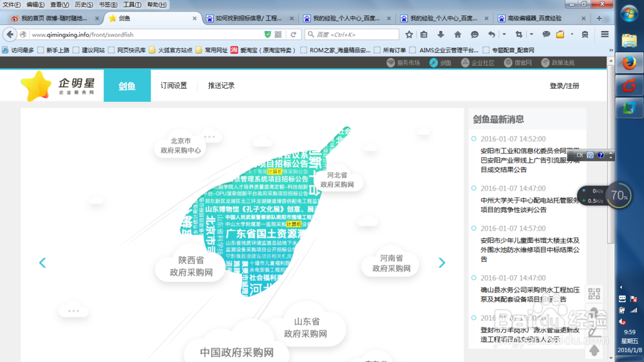The height and width of the screenshot is (362, 644).
Task: Click the blue help question mark in the language bar
Action: pyautogui.click(x=601, y=155)
